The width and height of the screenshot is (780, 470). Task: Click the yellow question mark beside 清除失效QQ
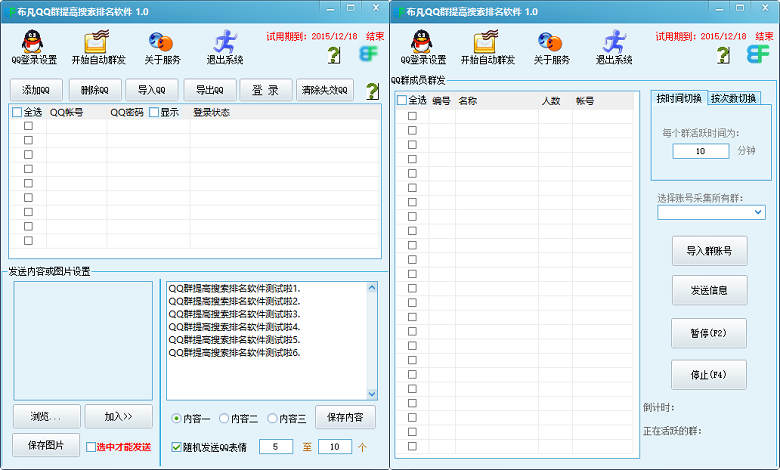tap(372, 91)
